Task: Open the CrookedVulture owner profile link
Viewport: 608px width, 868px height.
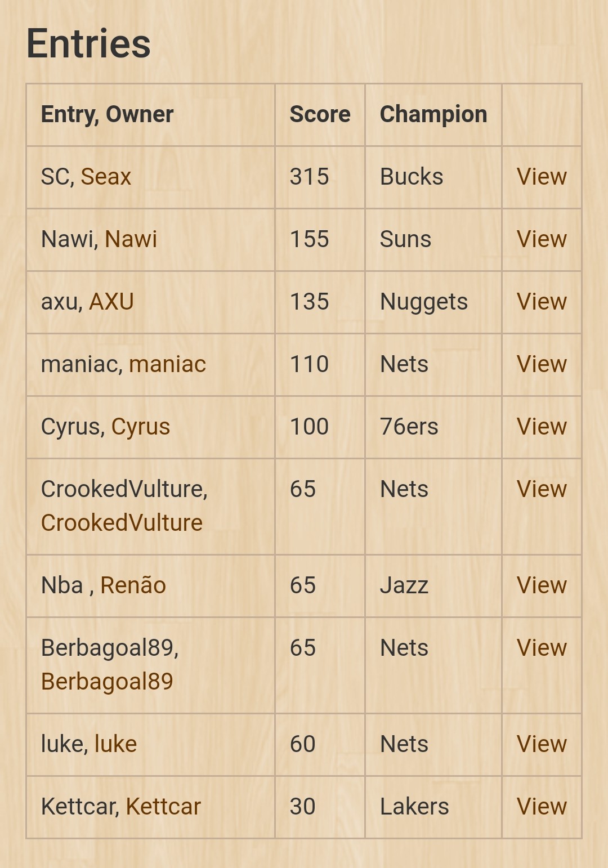Action: click(x=122, y=523)
